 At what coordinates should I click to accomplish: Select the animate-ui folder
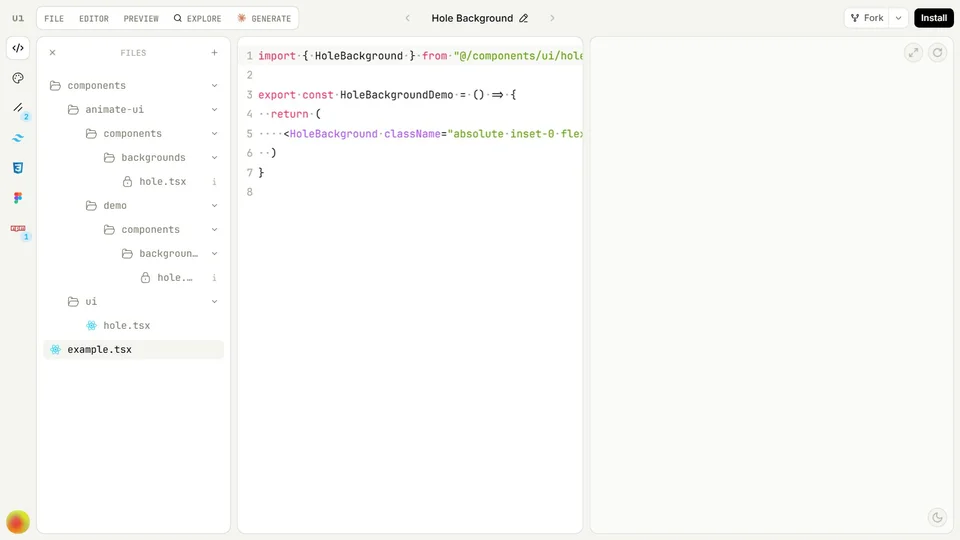click(133, 110)
